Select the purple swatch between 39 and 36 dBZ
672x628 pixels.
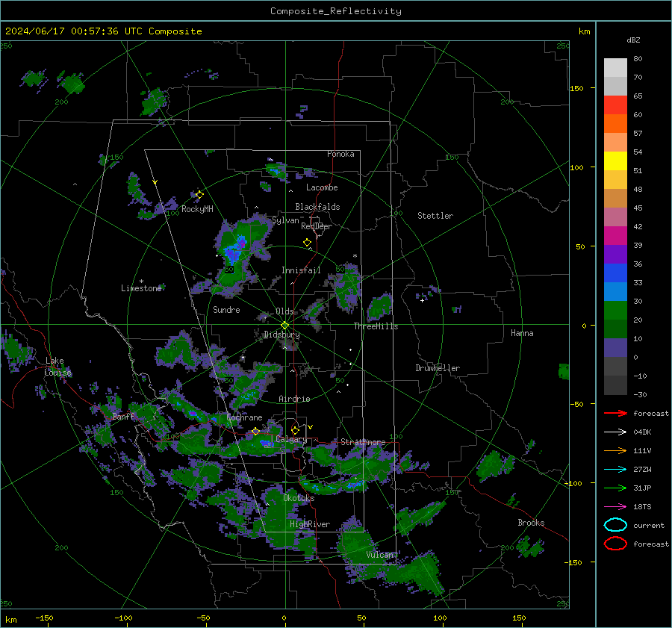pyautogui.click(x=615, y=255)
